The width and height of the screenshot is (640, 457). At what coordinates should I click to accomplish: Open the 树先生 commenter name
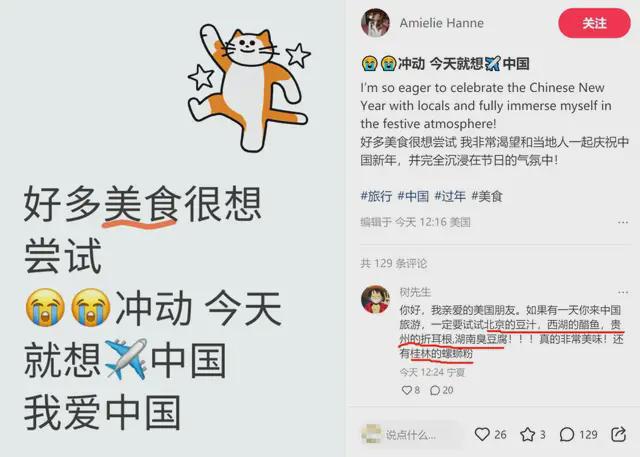coord(415,292)
